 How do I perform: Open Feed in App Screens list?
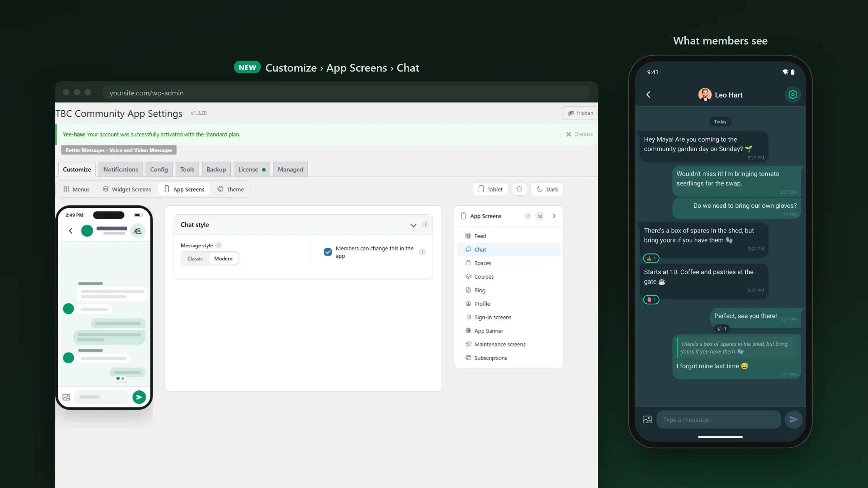[509, 236]
